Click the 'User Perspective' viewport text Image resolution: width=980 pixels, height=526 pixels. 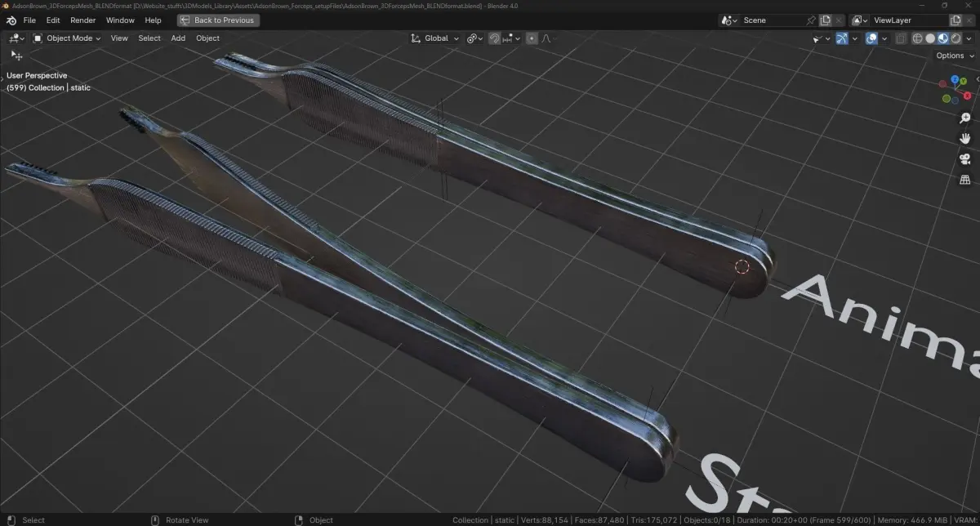[x=37, y=75]
